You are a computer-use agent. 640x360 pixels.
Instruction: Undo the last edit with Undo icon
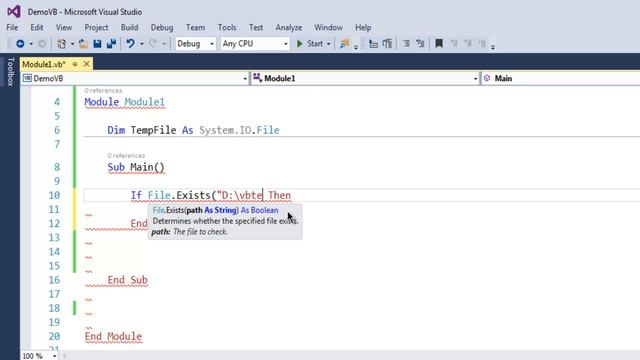[130, 43]
